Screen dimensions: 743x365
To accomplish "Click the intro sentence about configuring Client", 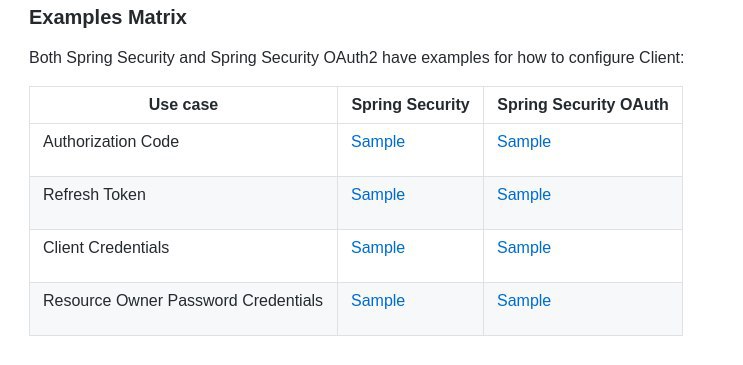I will click(x=357, y=58).
